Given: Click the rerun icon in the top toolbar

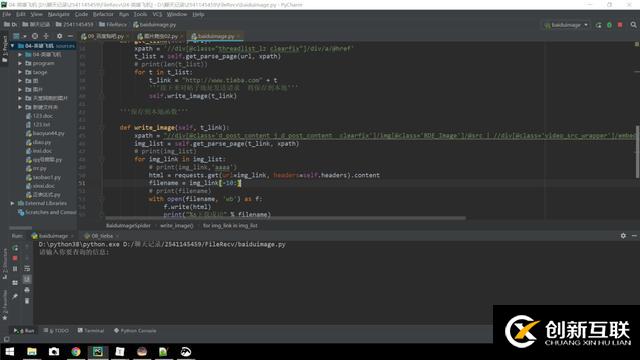Looking at the screenshot, I should pos(598,25).
